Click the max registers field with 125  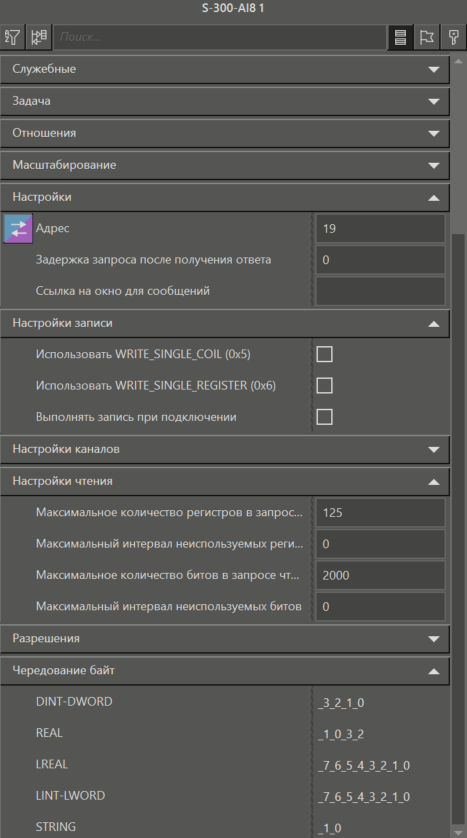click(x=380, y=513)
